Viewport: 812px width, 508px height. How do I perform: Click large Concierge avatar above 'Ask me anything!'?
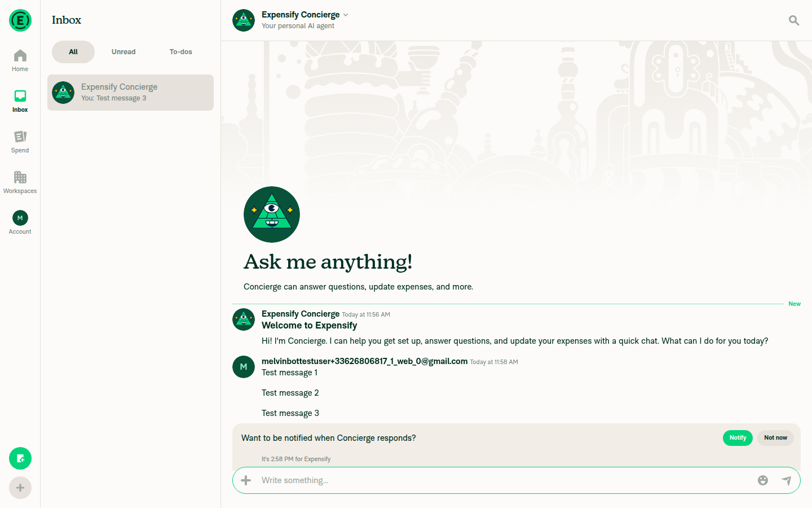click(272, 214)
